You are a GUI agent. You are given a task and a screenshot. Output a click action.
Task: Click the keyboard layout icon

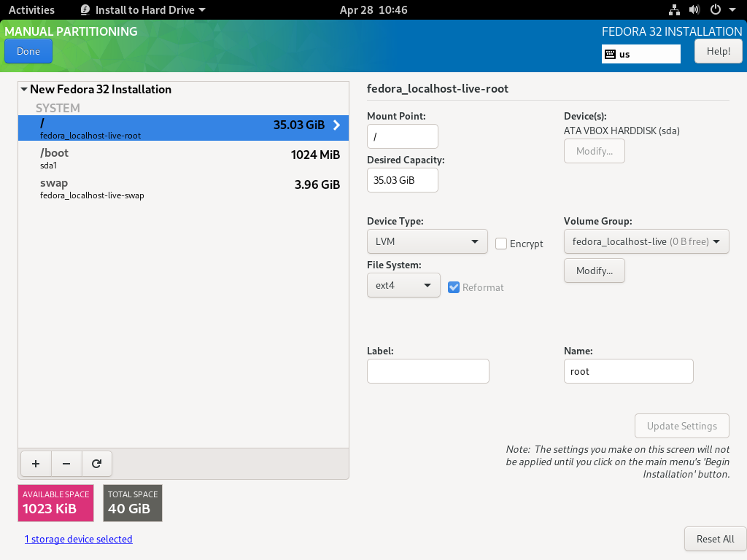pyautogui.click(x=611, y=54)
